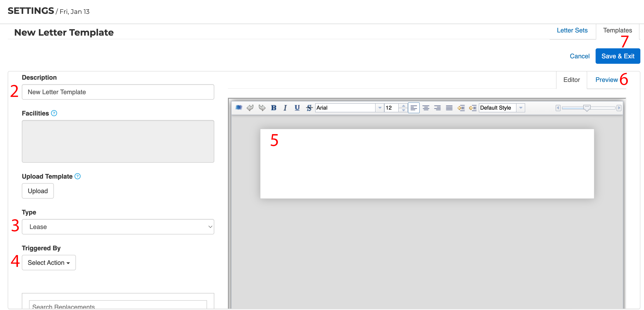Click the Description input field
This screenshot has width=644, height=310.
(118, 92)
